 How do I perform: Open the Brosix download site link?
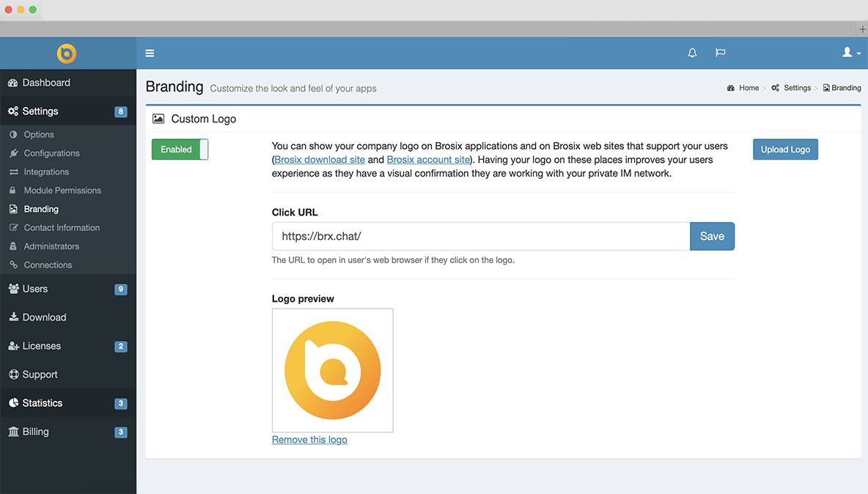320,159
